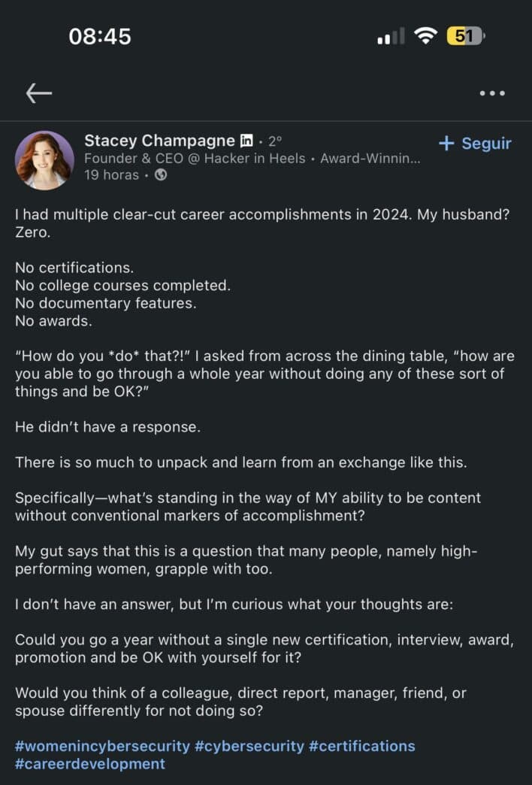Click the Seguir follow button

click(475, 143)
